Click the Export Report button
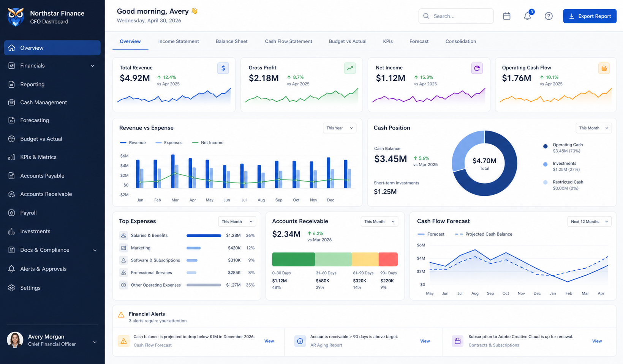Viewport: 623px width, 364px height. click(x=590, y=16)
